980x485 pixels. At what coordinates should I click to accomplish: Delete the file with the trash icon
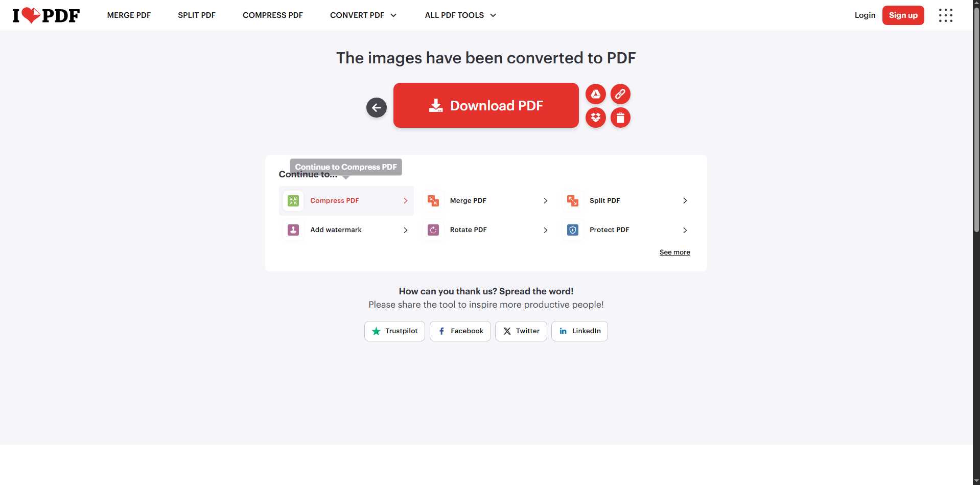point(620,118)
